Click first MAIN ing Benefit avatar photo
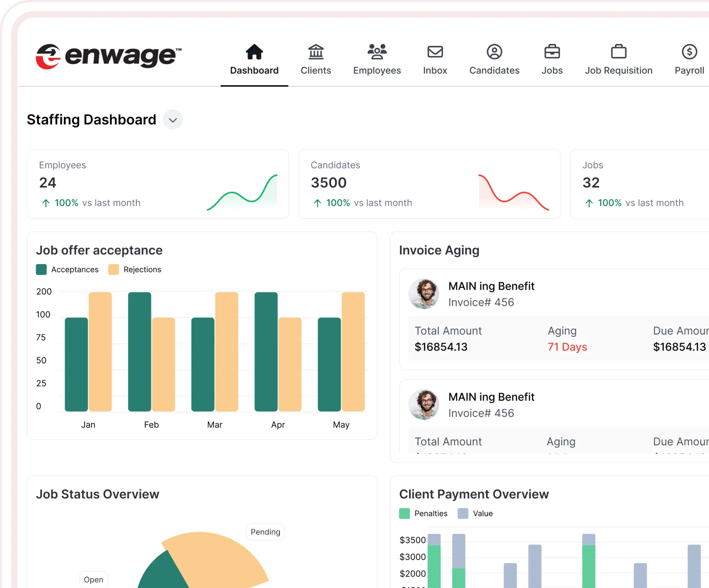Image resolution: width=709 pixels, height=588 pixels. pos(424,294)
